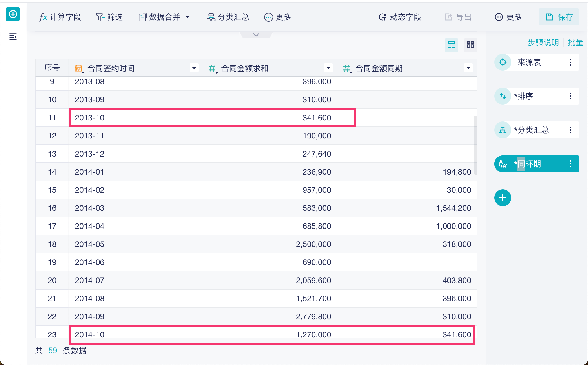Click the teal plus icon at top-left
This screenshot has height=365, width=588.
(x=13, y=14)
